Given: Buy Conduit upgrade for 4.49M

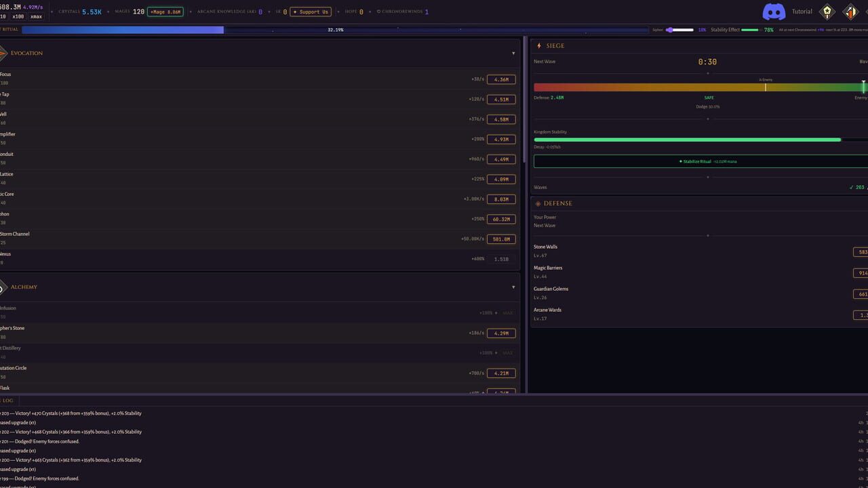Looking at the screenshot, I should point(501,159).
